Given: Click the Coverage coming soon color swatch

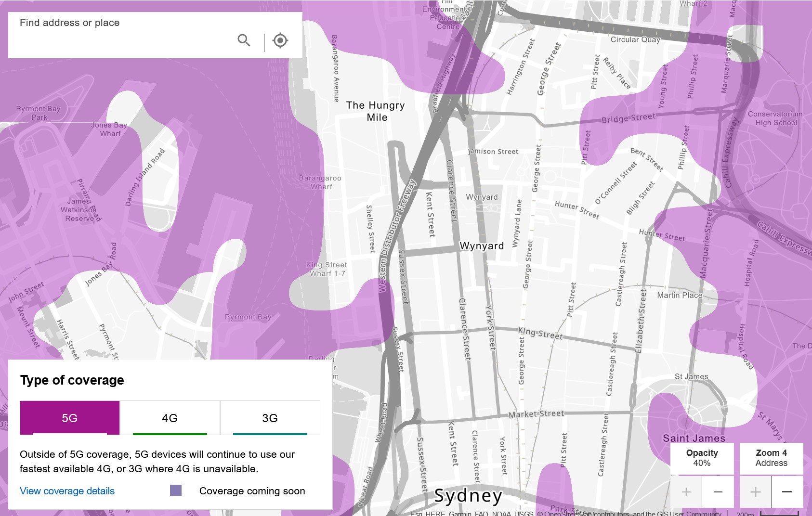Looking at the screenshot, I should coord(176,490).
